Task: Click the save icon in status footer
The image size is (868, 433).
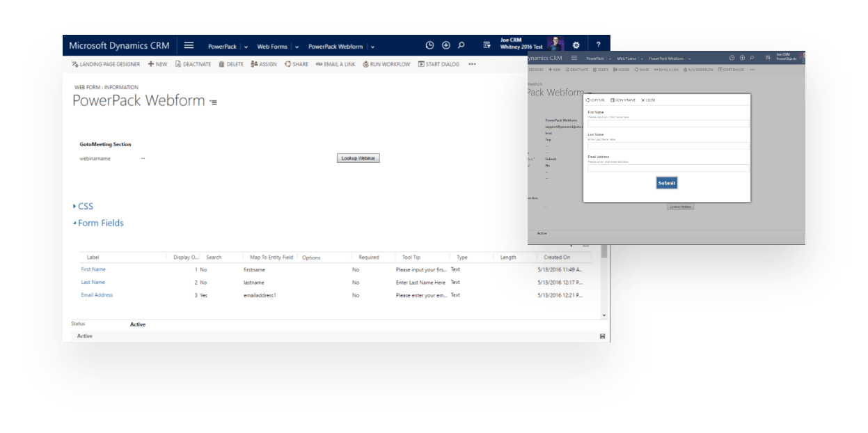Action: [x=602, y=336]
